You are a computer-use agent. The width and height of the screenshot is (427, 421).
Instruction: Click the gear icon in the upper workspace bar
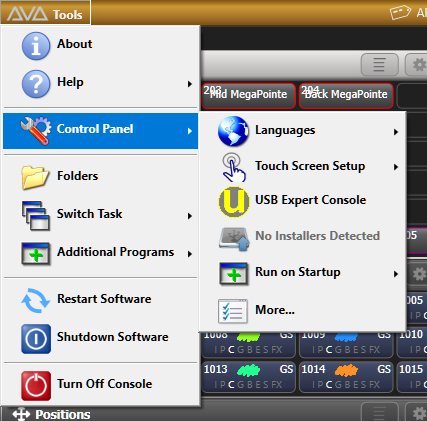click(418, 65)
